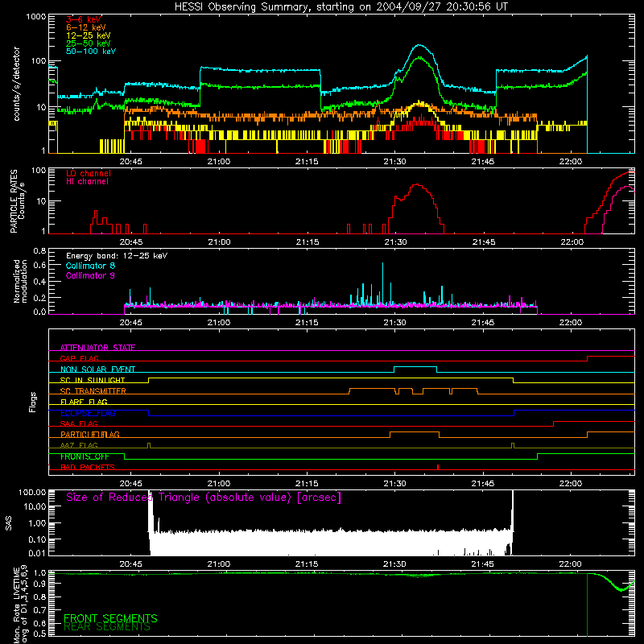Screen dimensions: 644x644
Task: Click the HESSI Observing Summary title text
Action: pyautogui.click(x=341, y=7)
